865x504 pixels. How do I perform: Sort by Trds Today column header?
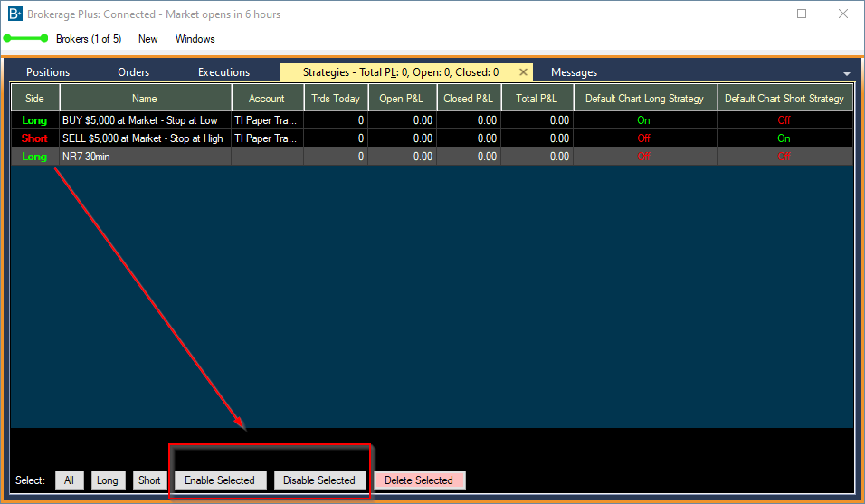coord(336,98)
